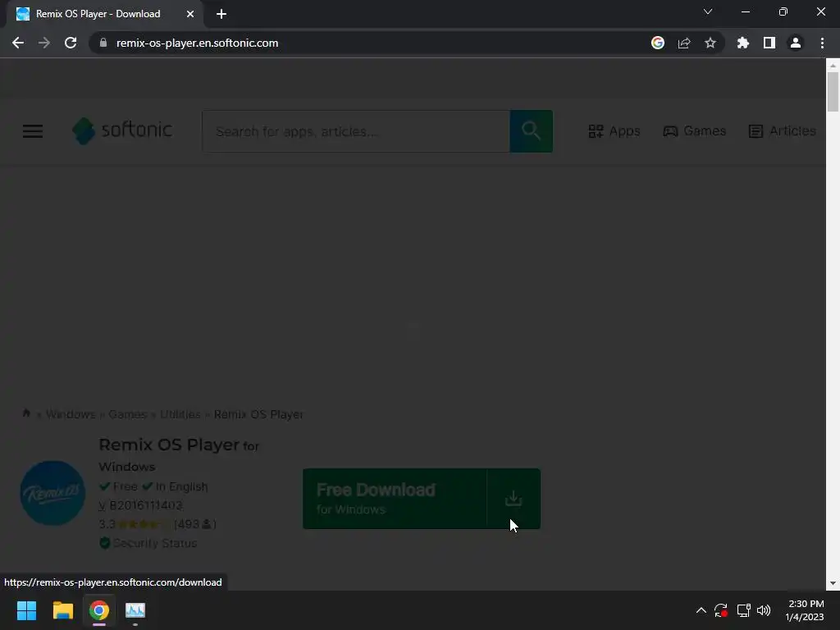Click the green search magnifier button
Screen dimensions: 840x630
coord(532,131)
